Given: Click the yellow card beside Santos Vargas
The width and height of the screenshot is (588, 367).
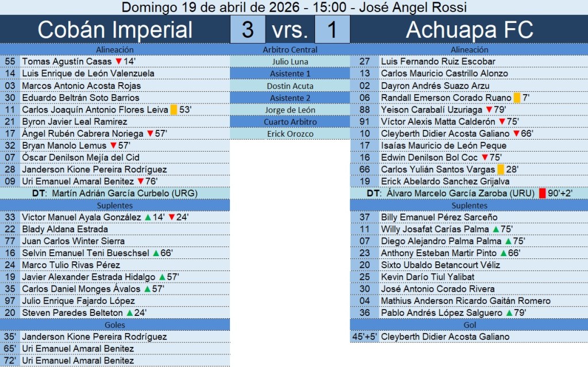Looking at the screenshot, I should click(501, 169).
